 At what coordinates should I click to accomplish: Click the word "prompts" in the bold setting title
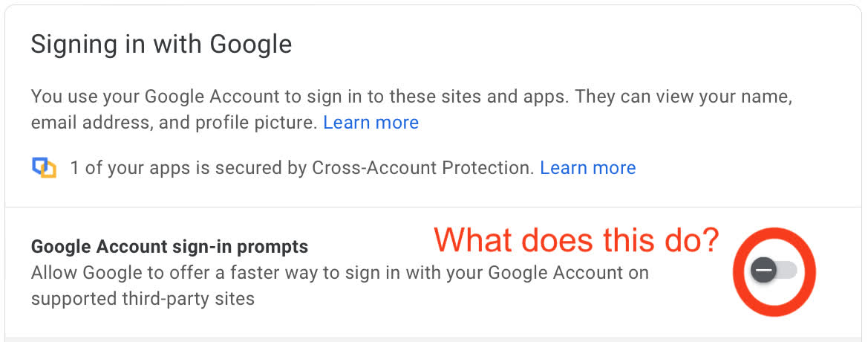click(275, 246)
